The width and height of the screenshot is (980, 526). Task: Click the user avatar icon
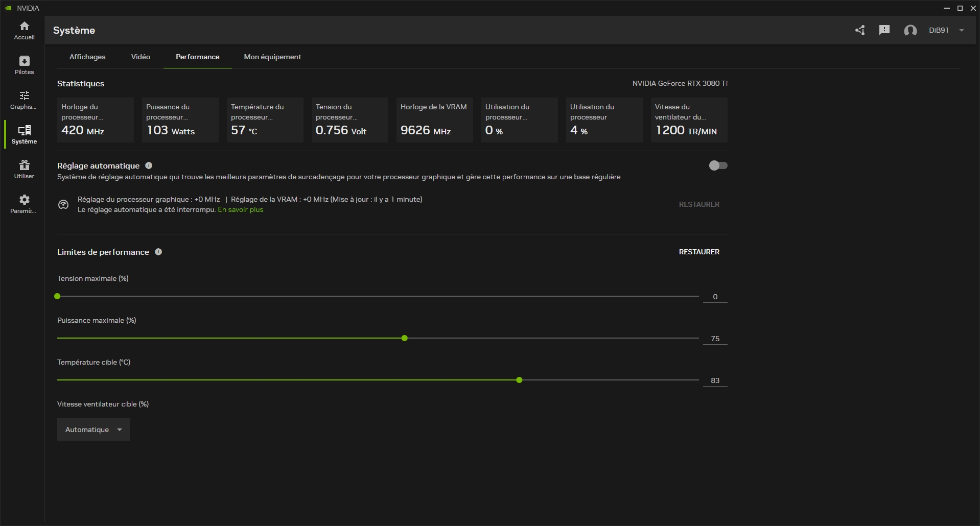pyautogui.click(x=910, y=31)
